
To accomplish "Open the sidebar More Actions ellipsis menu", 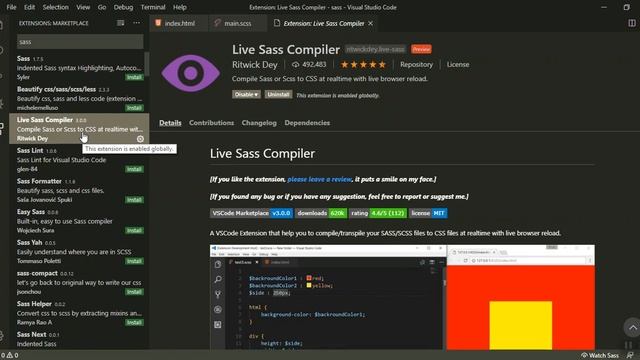I will pyautogui.click(x=137, y=23).
